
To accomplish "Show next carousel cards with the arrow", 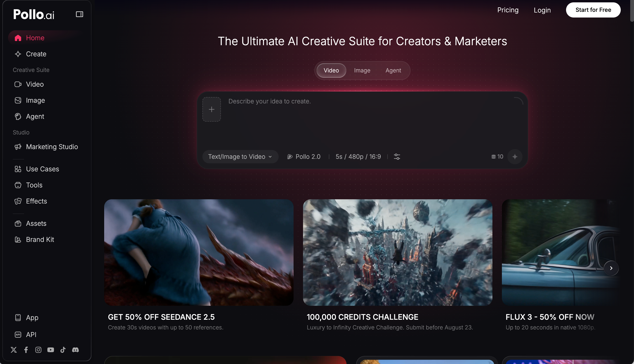I will 611,268.
